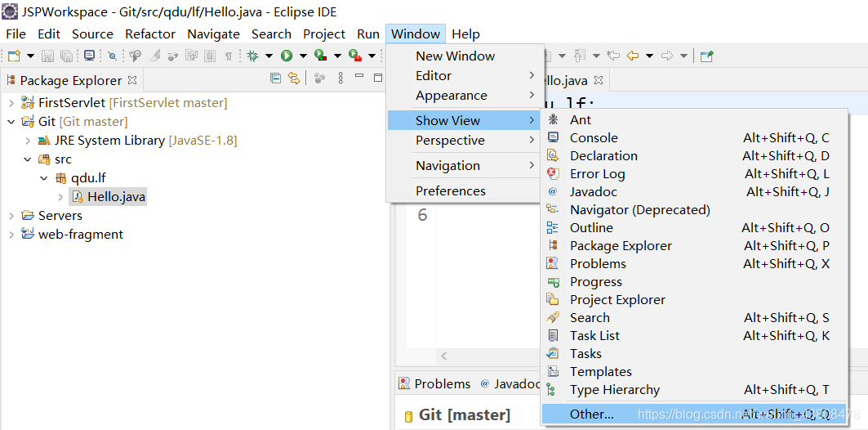Click the green Run button icon
Screen dimensions: 868x430
286,56
